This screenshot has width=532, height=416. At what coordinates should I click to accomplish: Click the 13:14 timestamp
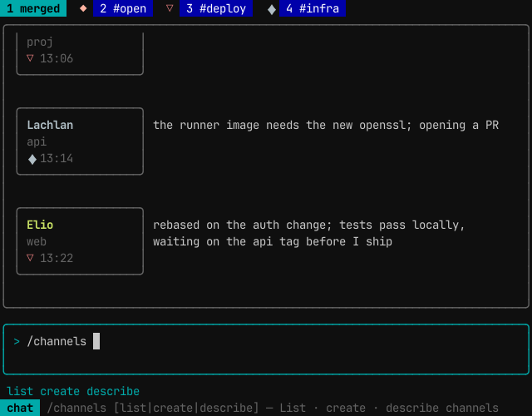click(x=57, y=158)
